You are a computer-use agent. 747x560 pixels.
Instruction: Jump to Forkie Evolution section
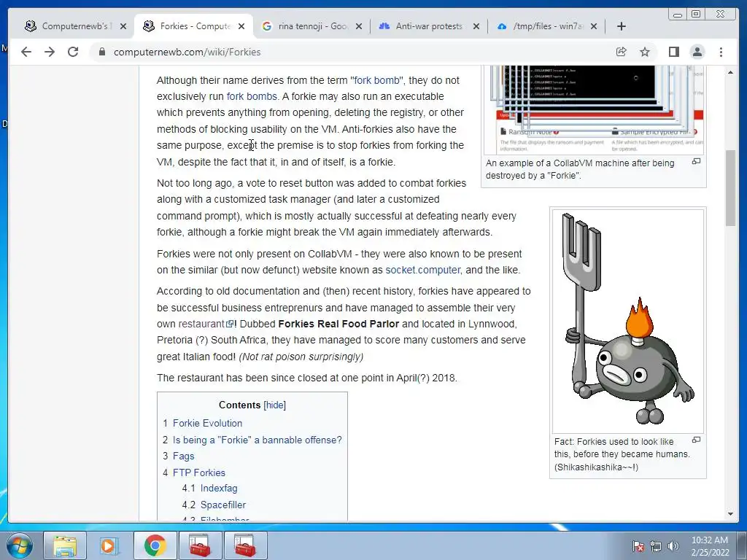(207, 424)
